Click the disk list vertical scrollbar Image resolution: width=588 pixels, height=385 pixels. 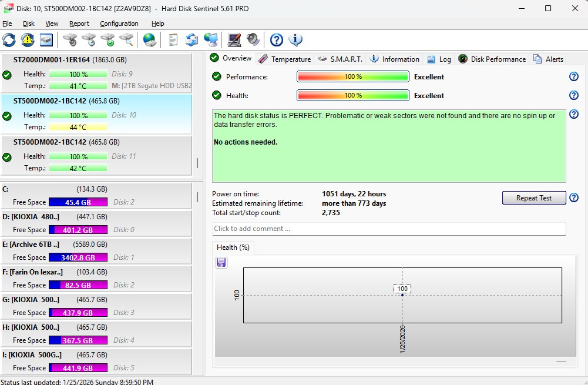pos(197,163)
